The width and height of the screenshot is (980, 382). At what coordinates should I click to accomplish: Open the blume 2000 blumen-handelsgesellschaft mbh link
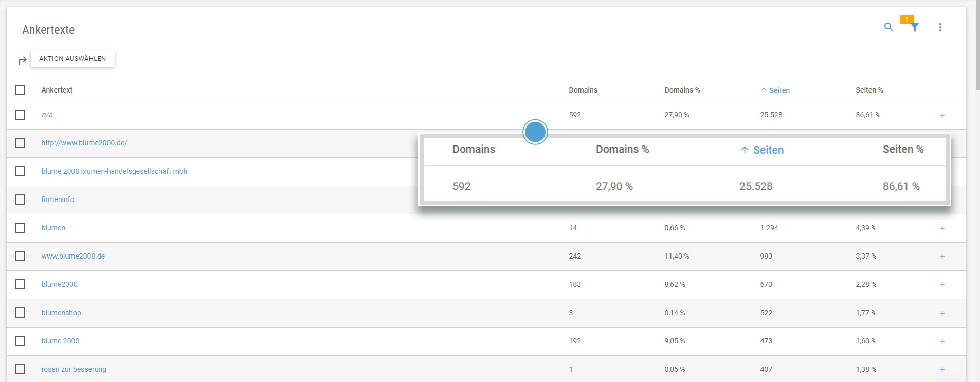[114, 171]
